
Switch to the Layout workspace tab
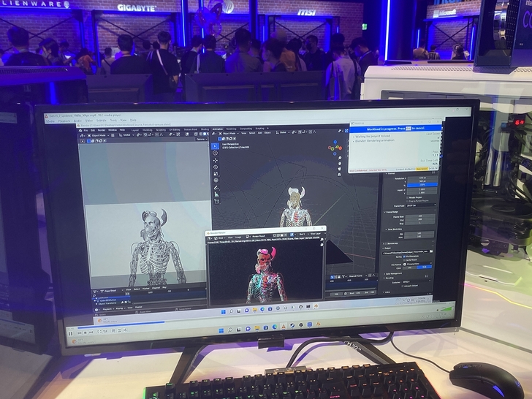(135, 130)
